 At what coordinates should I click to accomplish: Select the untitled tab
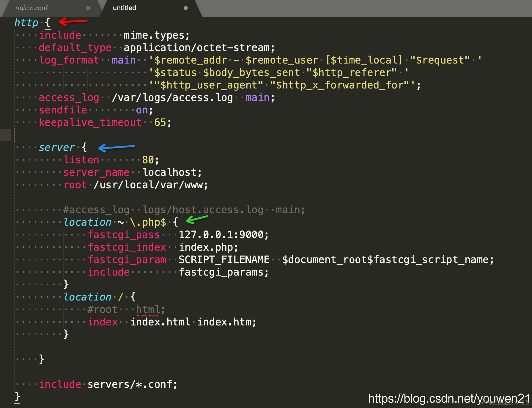[124, 8]
